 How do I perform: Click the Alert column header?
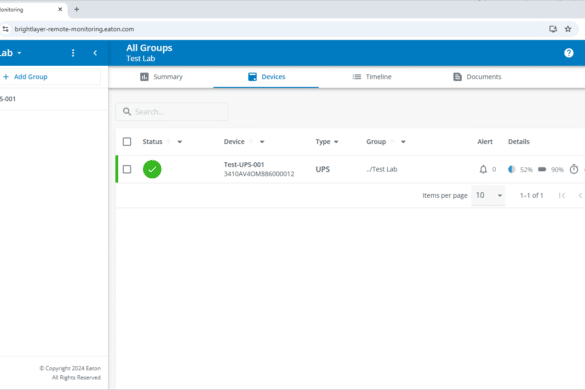tap(485, 142)
